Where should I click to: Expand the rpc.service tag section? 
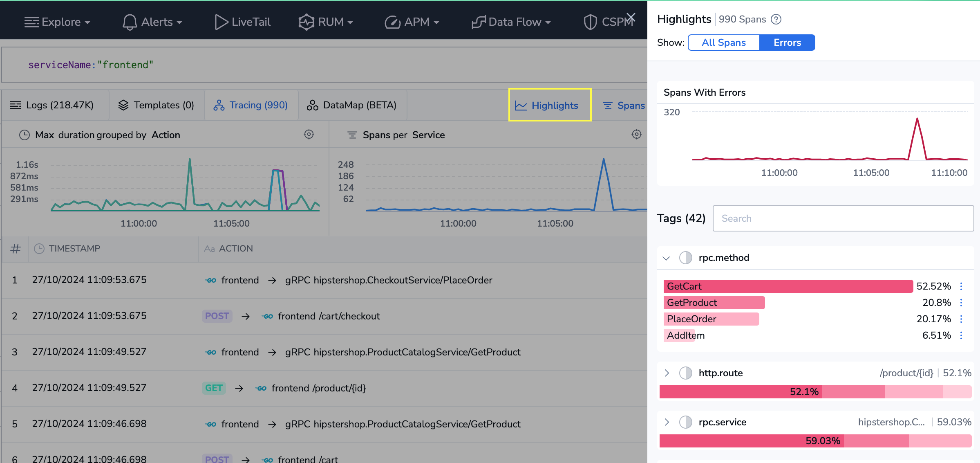pos(667,422)
